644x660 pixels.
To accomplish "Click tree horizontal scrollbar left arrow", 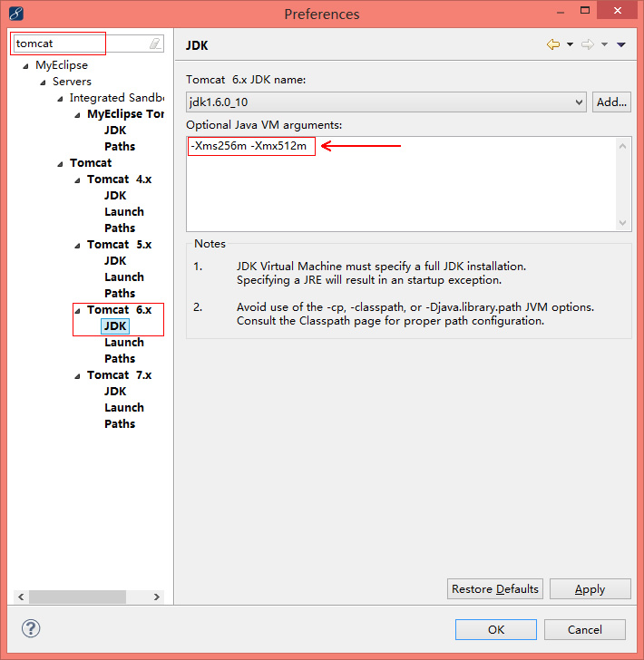I will (21, 597).
